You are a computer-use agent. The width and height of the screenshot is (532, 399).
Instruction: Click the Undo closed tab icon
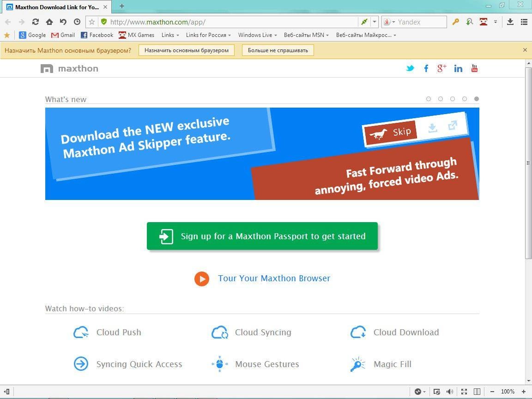pyautogui.click(x=63, y=22)
